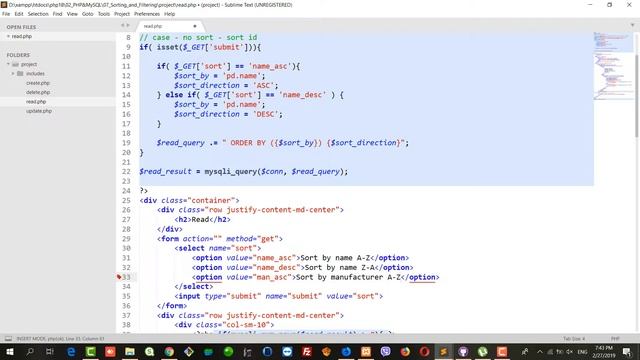
Task: Open tab list dropdown at editor top right
Action: pos(633,25)
